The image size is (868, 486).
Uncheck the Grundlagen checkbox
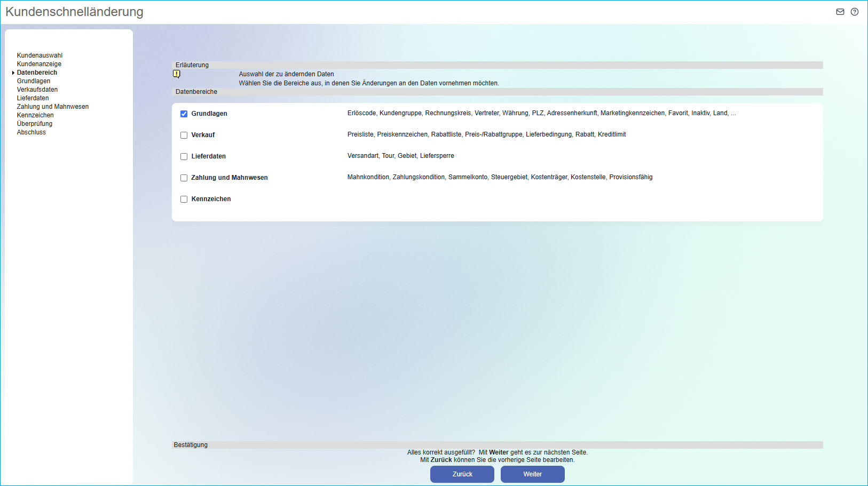184,114
